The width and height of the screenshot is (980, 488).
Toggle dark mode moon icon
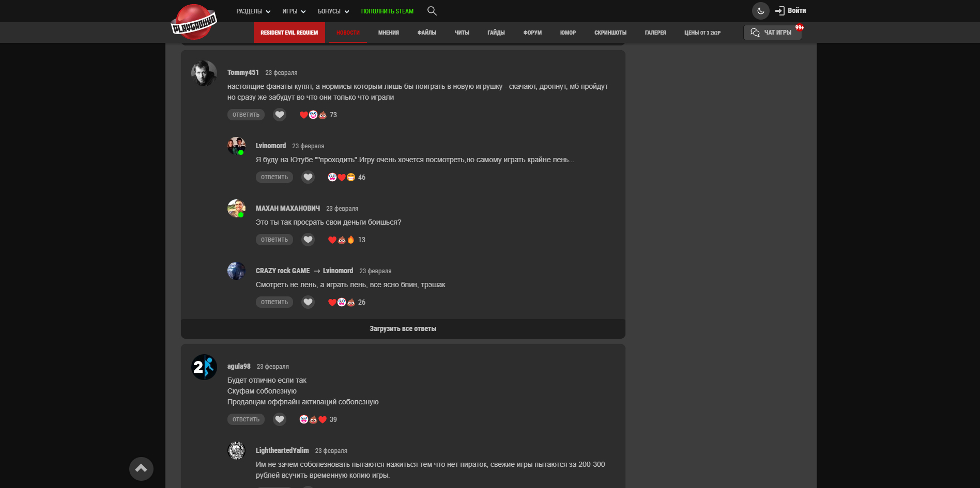(x=760, y=11)
